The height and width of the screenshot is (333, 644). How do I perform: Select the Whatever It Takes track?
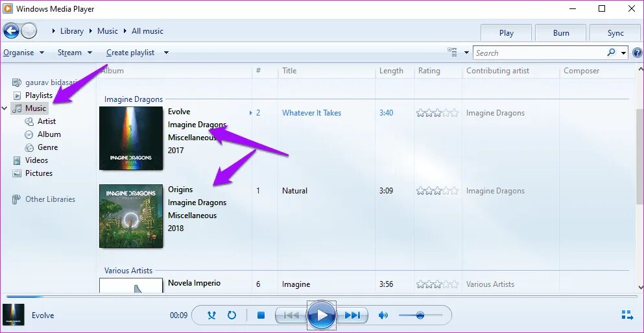(x=311, y=113)
